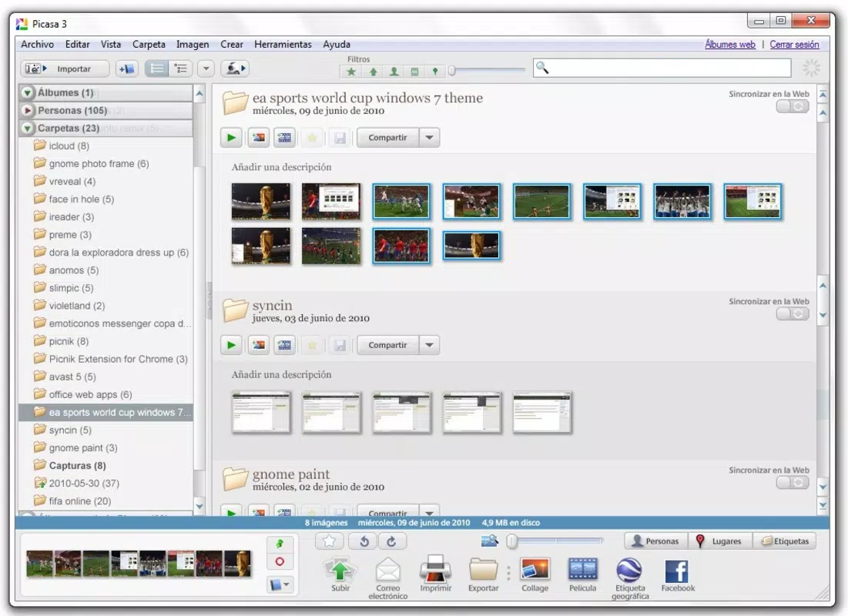848x616 pixels.
Task: Open the Personas panel button
Action: 655,541
